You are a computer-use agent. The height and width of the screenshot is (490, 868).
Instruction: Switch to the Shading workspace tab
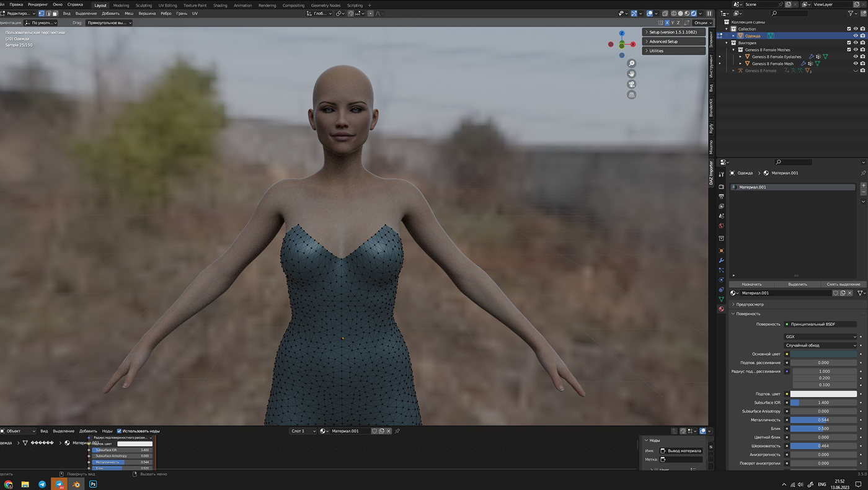pyautogui.click(x=220, y=5)
